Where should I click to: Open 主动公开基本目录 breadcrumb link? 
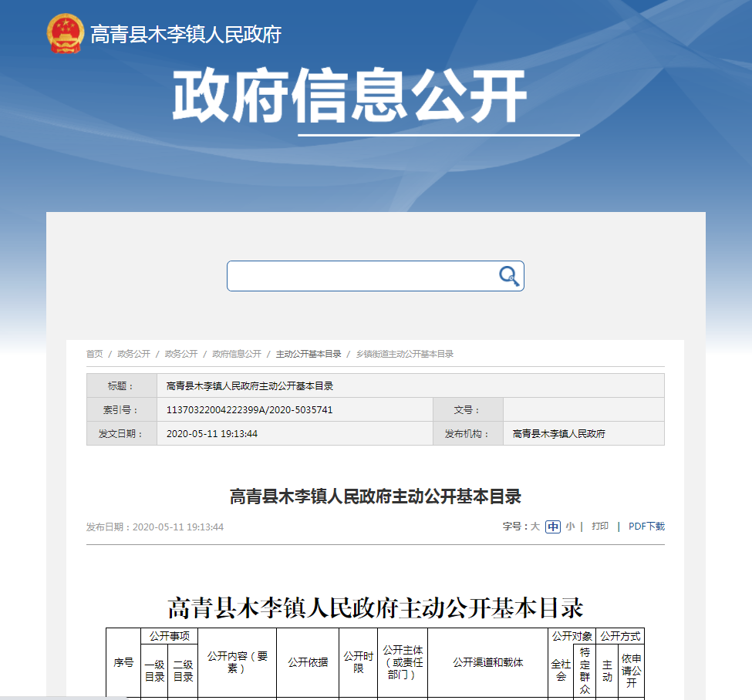click(309, 354)
